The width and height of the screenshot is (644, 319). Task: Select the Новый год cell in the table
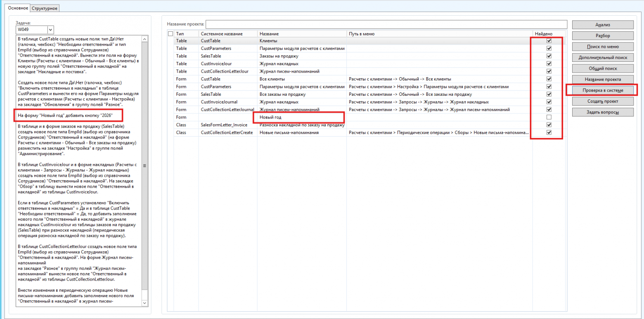click(301, 117)
